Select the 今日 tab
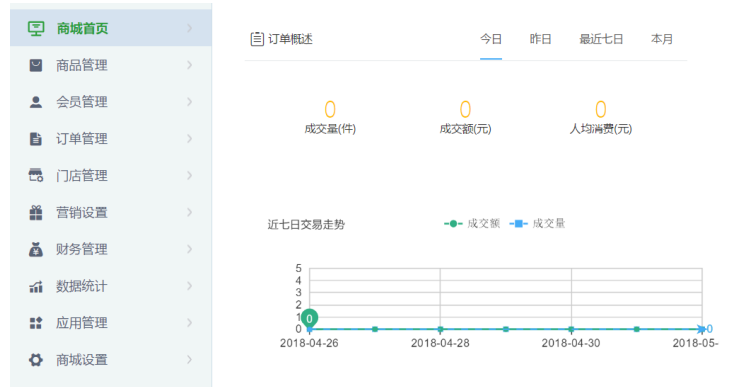This screenshot has width=730, height=387. (491, 39)
